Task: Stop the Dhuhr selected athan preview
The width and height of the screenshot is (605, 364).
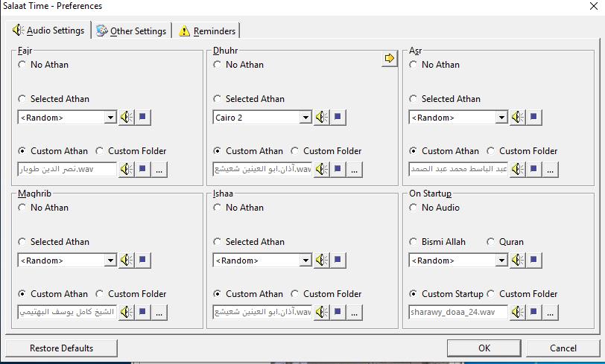Action: [x=339, y=118]
